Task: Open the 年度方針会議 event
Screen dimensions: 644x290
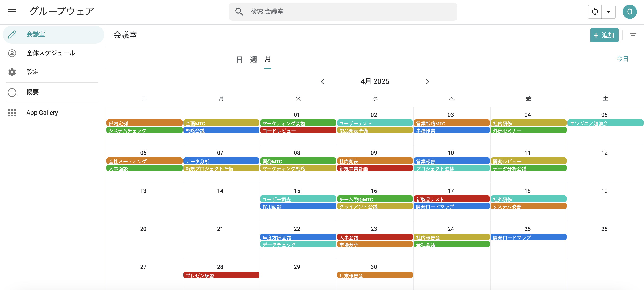Action: click(298, 237)
